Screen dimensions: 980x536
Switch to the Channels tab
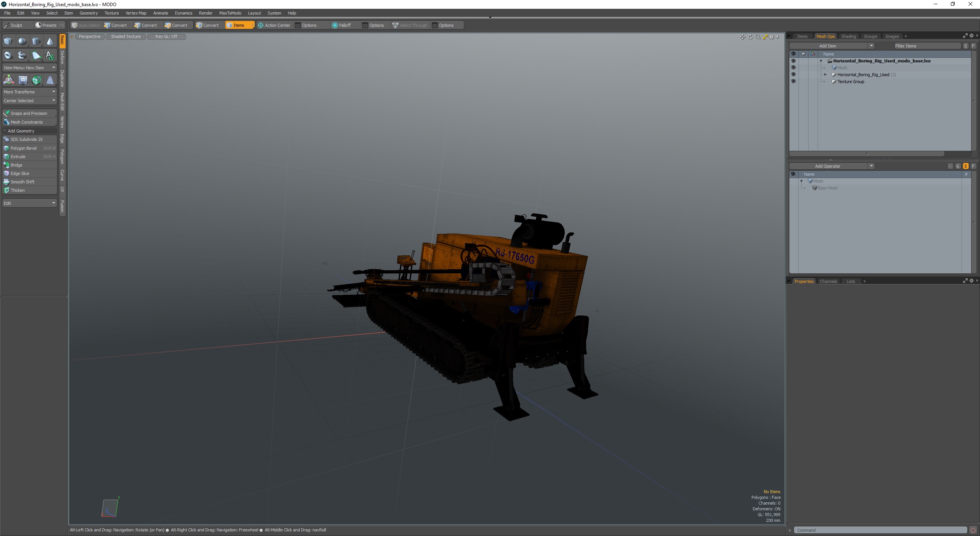pos(828,281)
